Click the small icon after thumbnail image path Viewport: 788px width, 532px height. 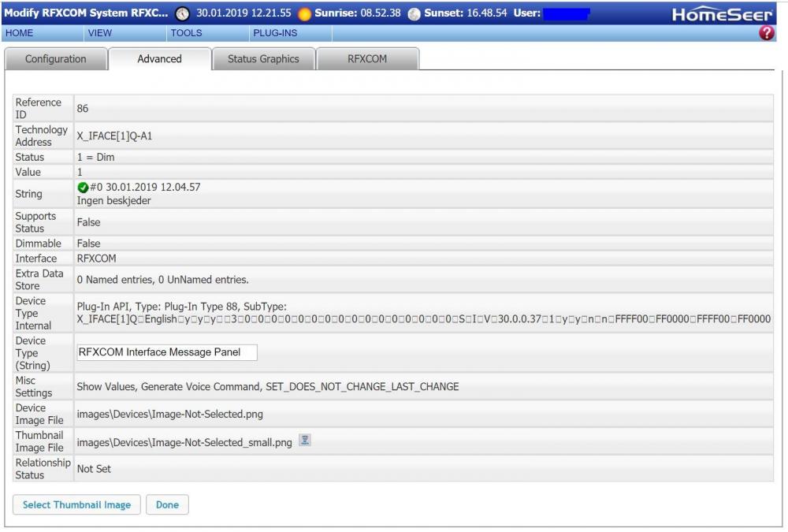[304, 440]
